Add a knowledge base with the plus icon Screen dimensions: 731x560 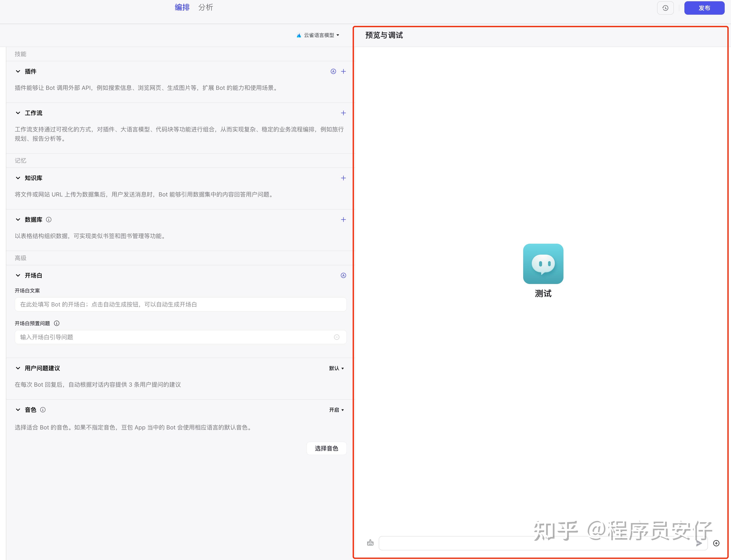coord(344,178)
